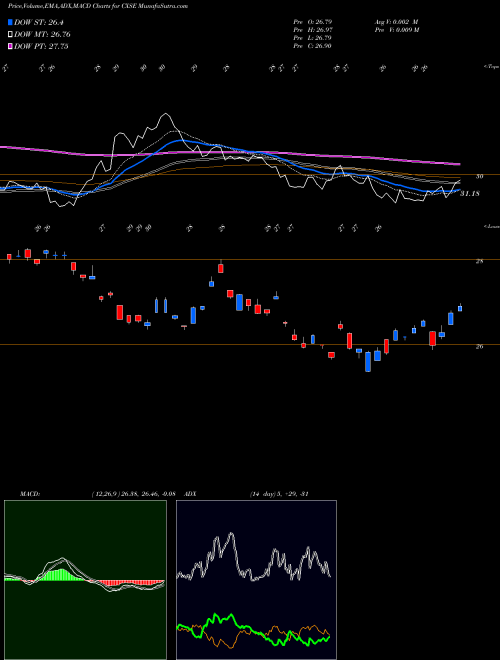Image resolution: width=500 pixels, height=660 pixels.
Task: Click the blue DOW ST legend swatch
Action: coord(10,22)
